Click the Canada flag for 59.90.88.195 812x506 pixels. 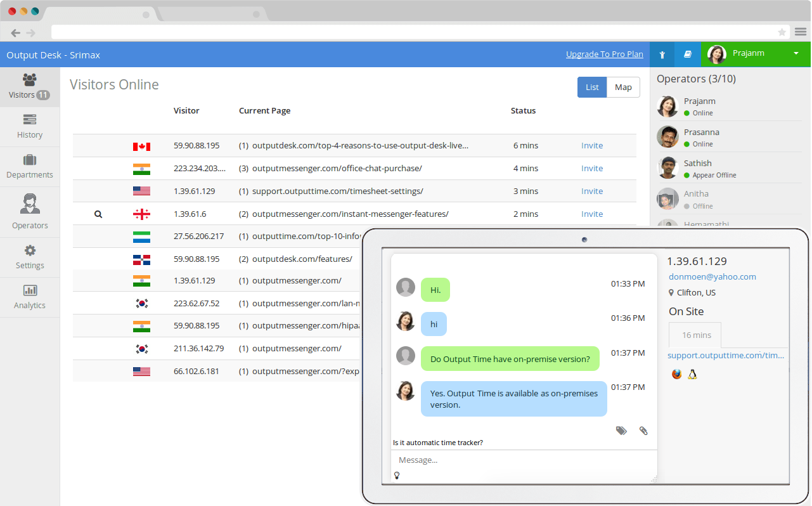point(141,146)
